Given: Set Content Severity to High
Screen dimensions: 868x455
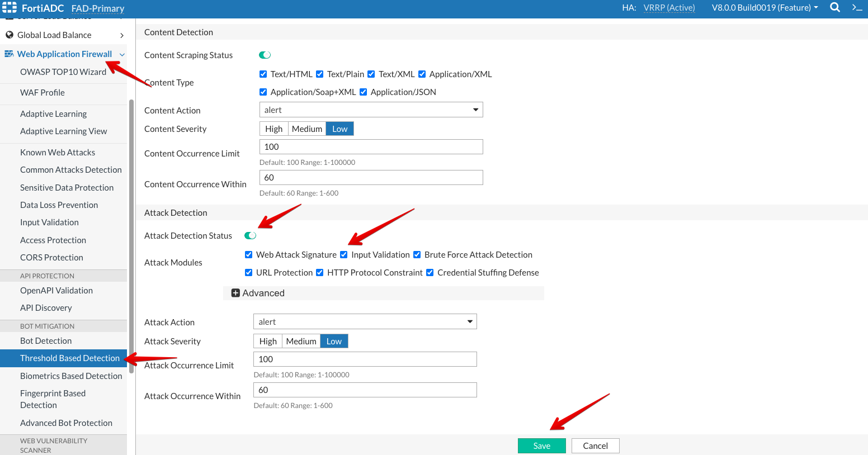Looking at the screenshot, I should click(x=273, y=129).
